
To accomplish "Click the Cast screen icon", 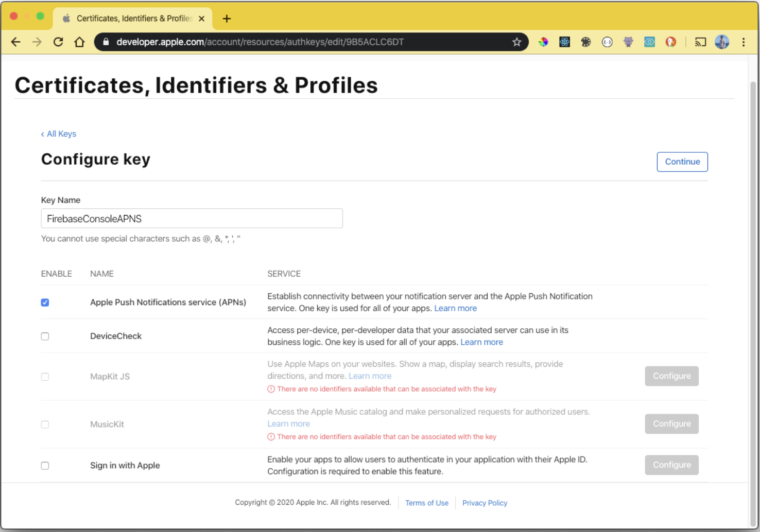I will [700, 42].
